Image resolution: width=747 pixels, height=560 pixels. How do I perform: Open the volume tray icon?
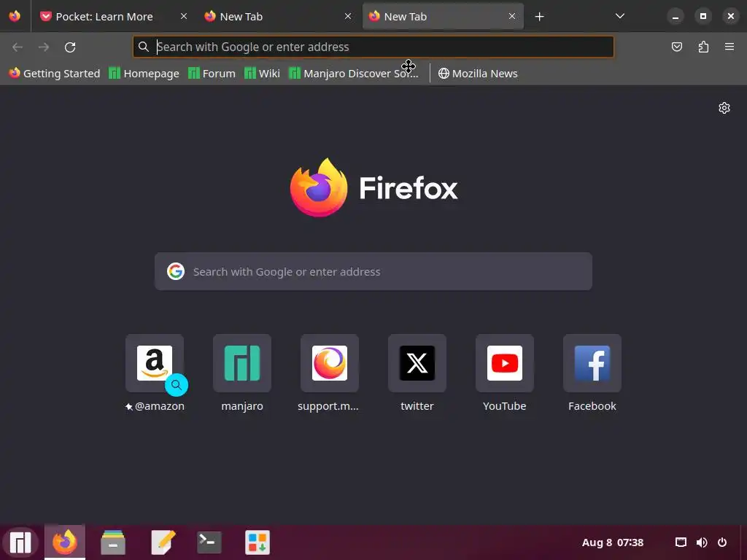702,542
